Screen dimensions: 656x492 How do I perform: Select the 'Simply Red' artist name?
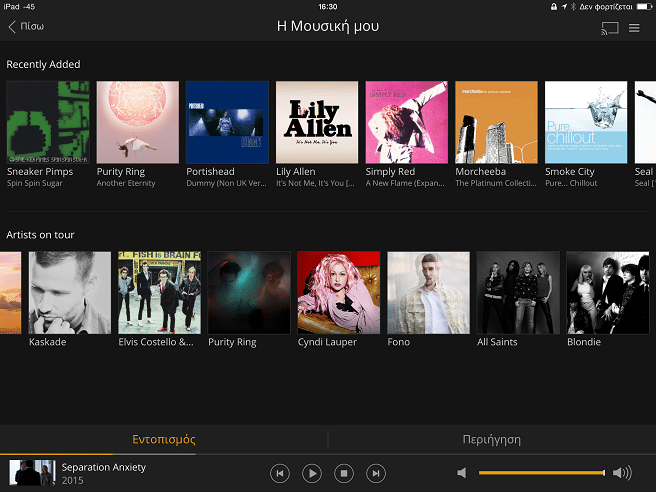(x=390, y=172)
